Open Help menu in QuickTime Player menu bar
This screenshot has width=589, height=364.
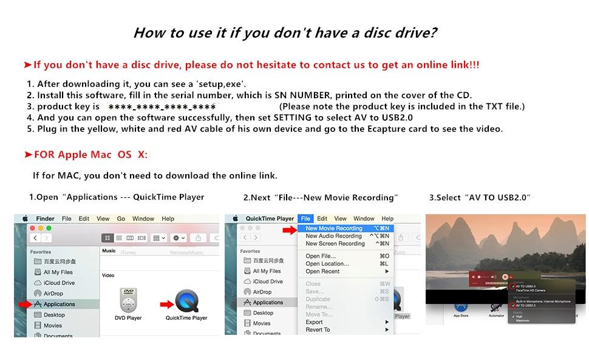coord(387,218)
